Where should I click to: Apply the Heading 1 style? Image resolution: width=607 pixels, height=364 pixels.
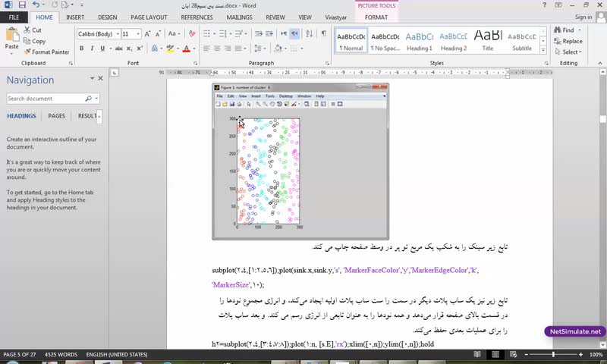pos(420,41)
